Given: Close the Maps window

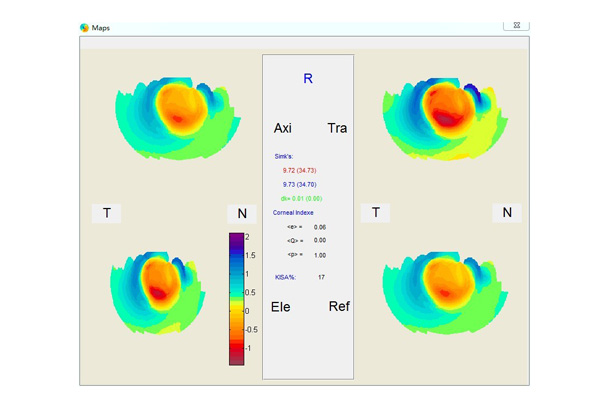Looking at the screenshot, I should [516, 25].
